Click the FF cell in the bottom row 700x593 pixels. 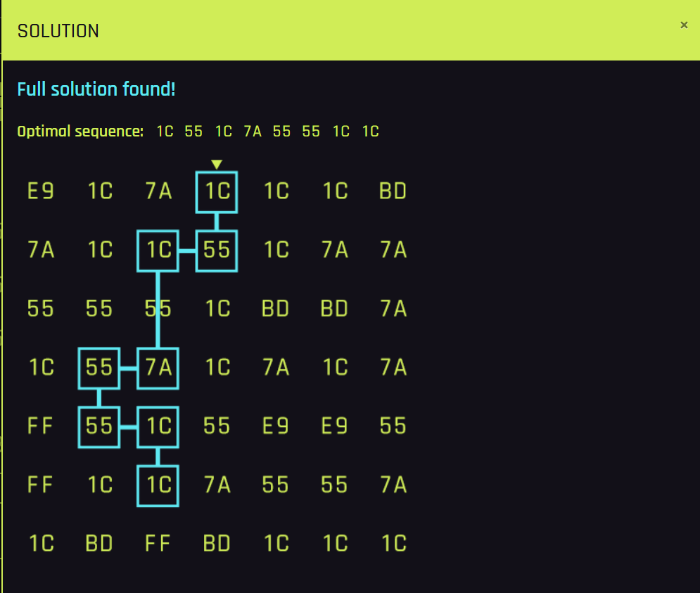point(158,544)
